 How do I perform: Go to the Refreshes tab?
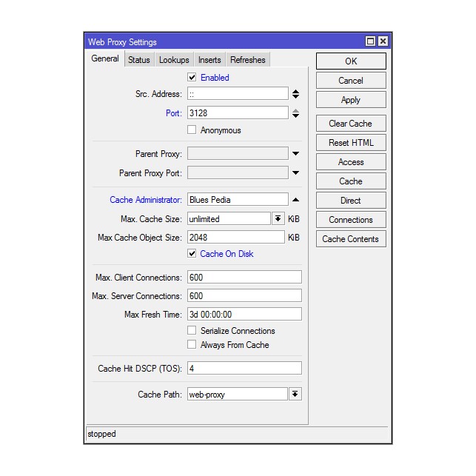click(x=247, y=60)
